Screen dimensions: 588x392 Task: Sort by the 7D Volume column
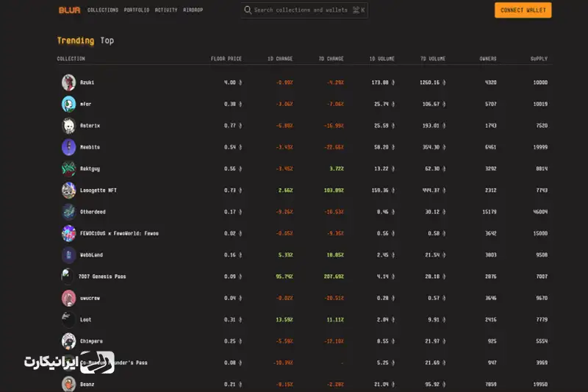(x=433, y=59)
